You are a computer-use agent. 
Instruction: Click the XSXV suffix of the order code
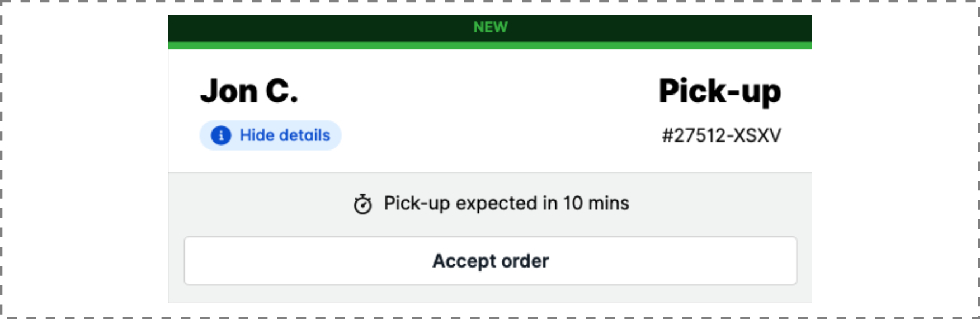coord(757,135)
